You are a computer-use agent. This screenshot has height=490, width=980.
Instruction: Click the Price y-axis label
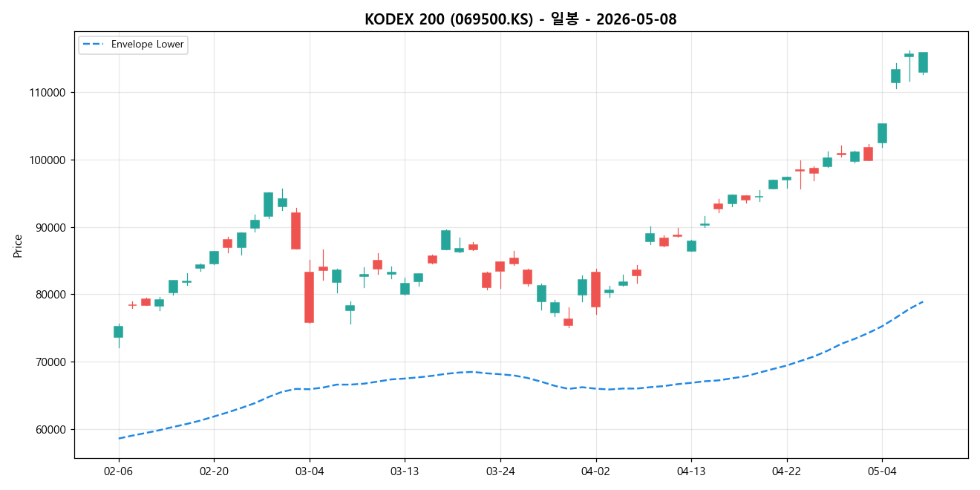click(17, 246)
